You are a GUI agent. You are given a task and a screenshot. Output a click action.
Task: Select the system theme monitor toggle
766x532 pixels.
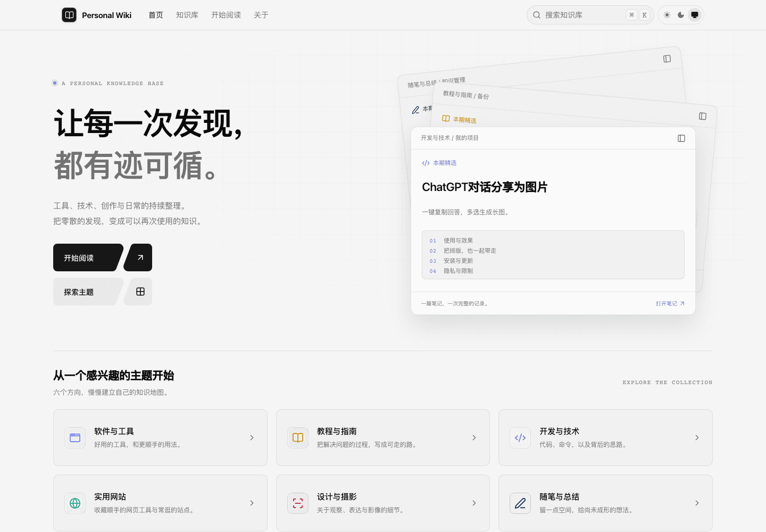695,15
